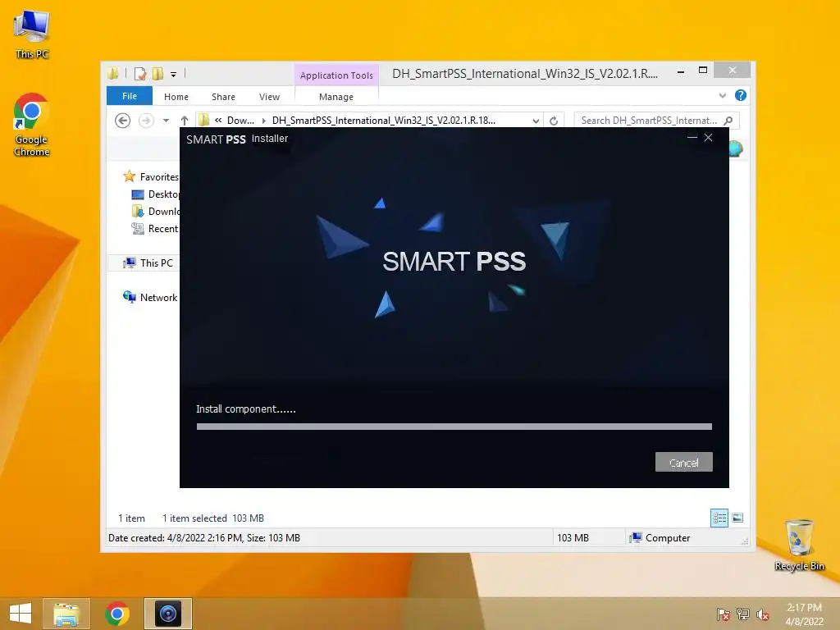
Task: Switch to the Home ribbon tab
Action: pyautogui.click(x=176, y=97)
